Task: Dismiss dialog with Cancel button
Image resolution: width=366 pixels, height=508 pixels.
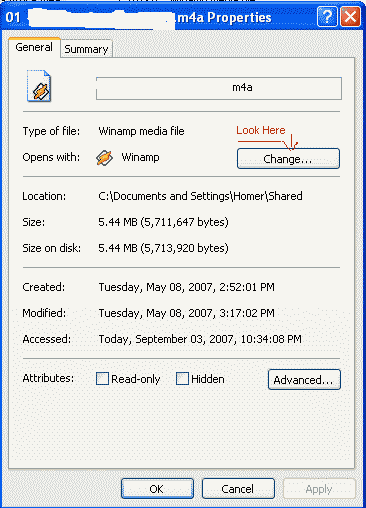Action: click(x=238, y=489)
